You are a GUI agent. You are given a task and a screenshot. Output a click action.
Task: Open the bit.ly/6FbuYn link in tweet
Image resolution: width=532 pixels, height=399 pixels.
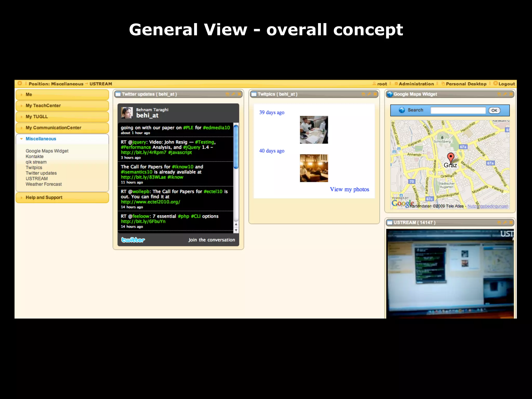pos(143,222)
